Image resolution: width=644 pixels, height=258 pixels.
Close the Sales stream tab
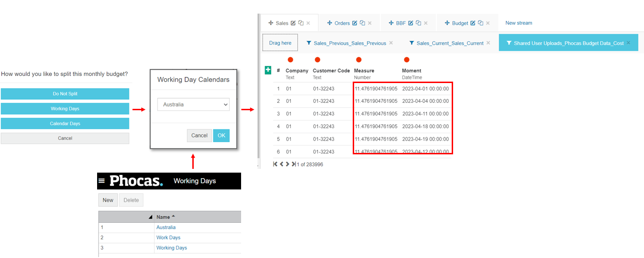tap(308, 23)
